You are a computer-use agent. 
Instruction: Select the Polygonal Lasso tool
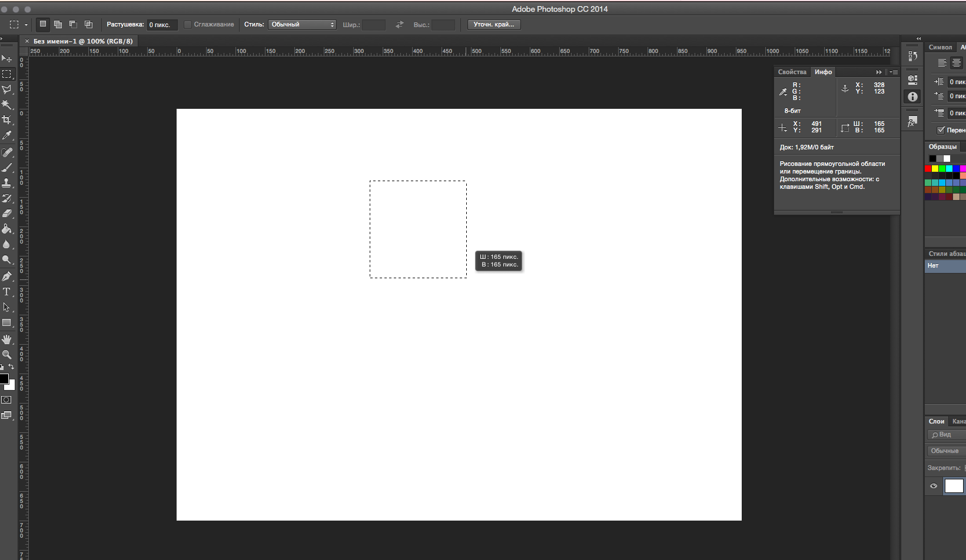[x=7, y=89]
